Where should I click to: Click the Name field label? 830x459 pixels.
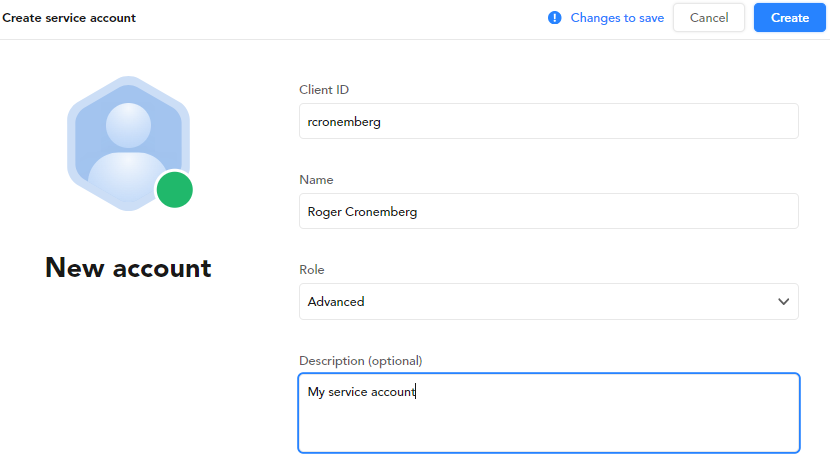pyautogui.click(x=316, y=180)
